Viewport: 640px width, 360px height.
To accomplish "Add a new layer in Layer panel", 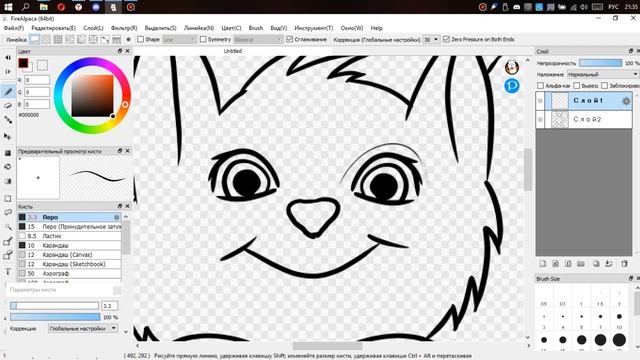I will pyautogui.click(x=542, y=264).
